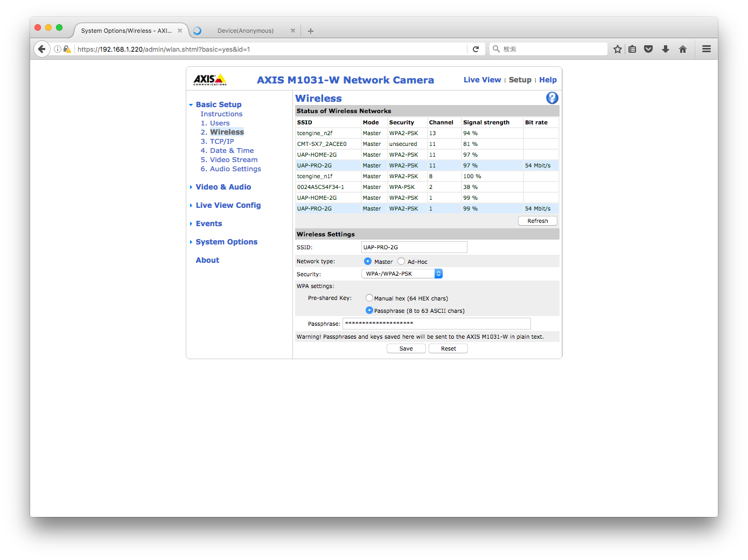
Task: Select the Ad-Hoc network type radio
Action: tap(401, 261)
